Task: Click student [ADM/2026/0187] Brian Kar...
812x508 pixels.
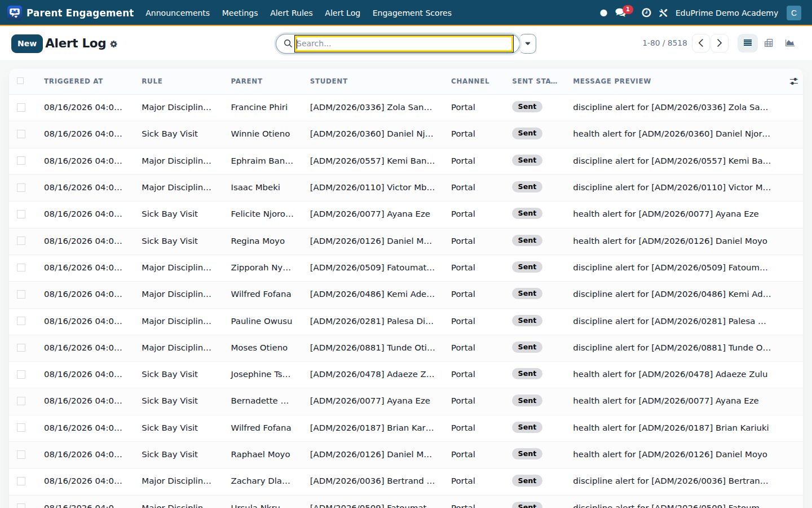Action: pos(372,428)
